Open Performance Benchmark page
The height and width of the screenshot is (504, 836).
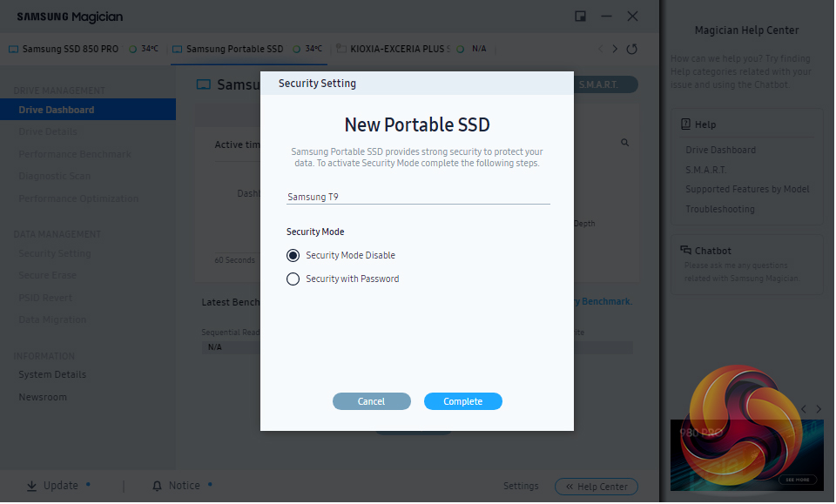click(75, 154)
